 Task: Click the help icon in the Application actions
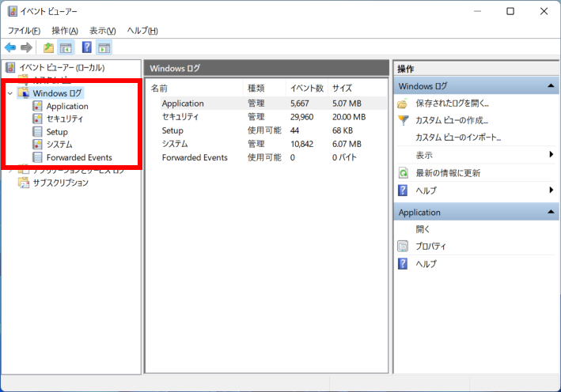pyautogui.click(x=403, y=264)
